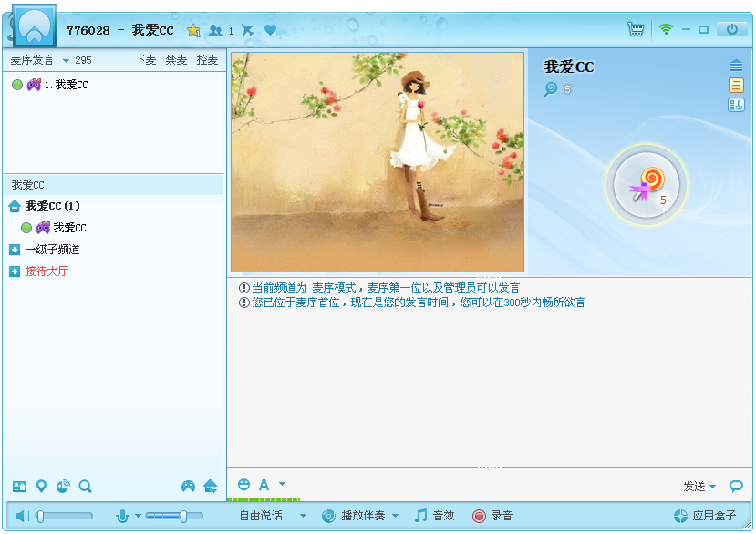Click the blue microphone panel icon at right
This screenshot has height=534, width=756.
tap(736, 105)
